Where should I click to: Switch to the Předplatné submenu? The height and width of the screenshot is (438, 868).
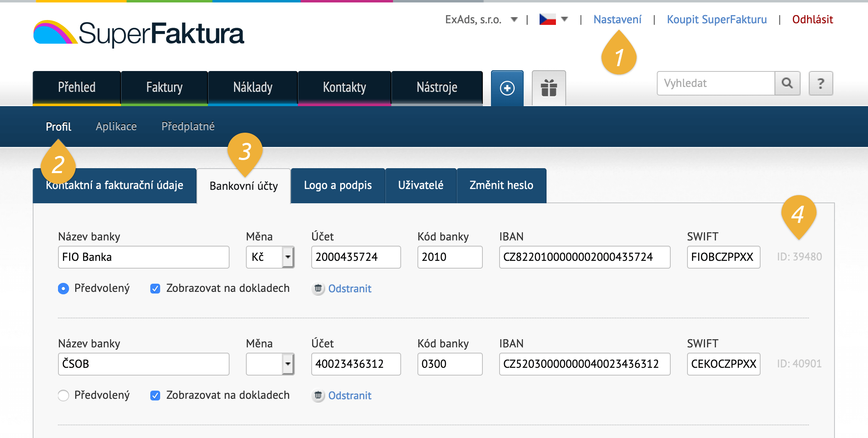188,127
